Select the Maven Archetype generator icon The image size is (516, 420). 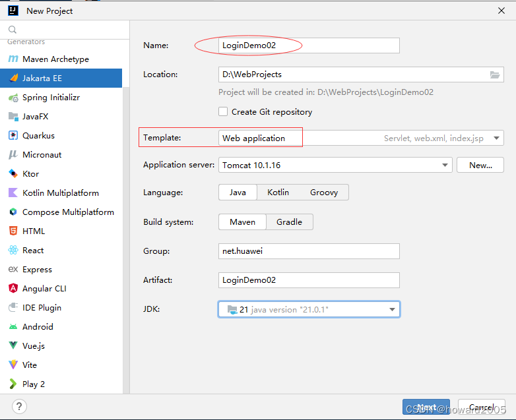[x=13, y=59]
